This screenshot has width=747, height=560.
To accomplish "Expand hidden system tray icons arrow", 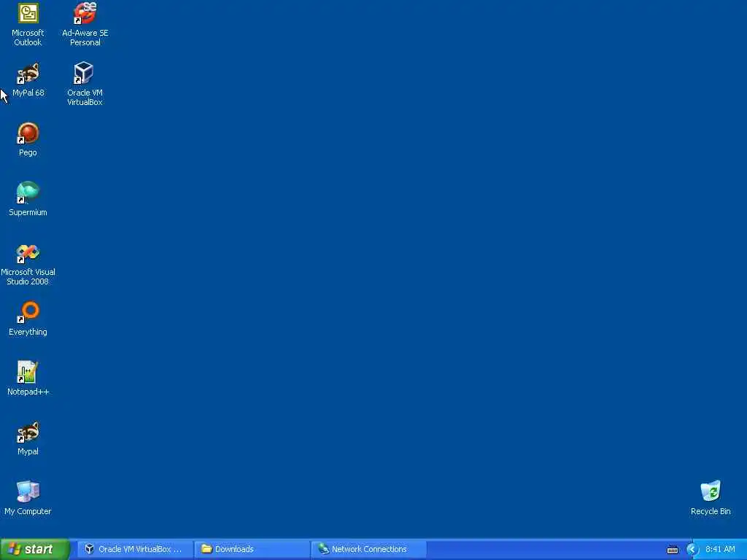I will (x=692, y=550).
